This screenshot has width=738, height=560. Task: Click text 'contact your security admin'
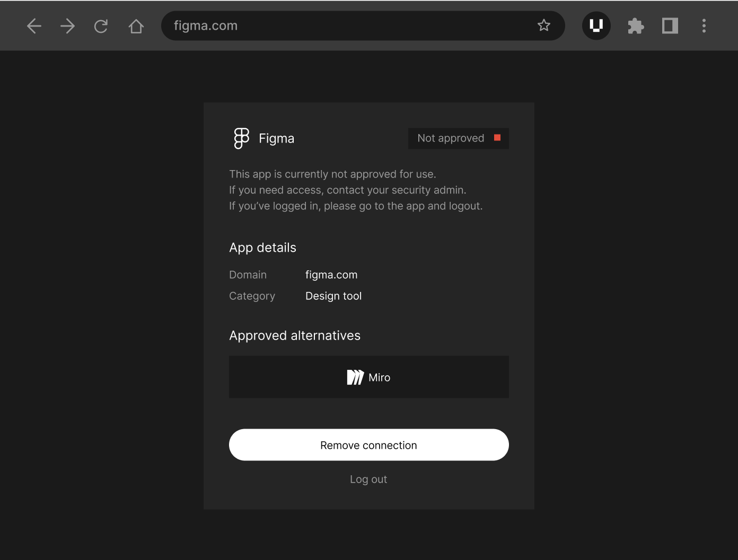coord(396,190)
